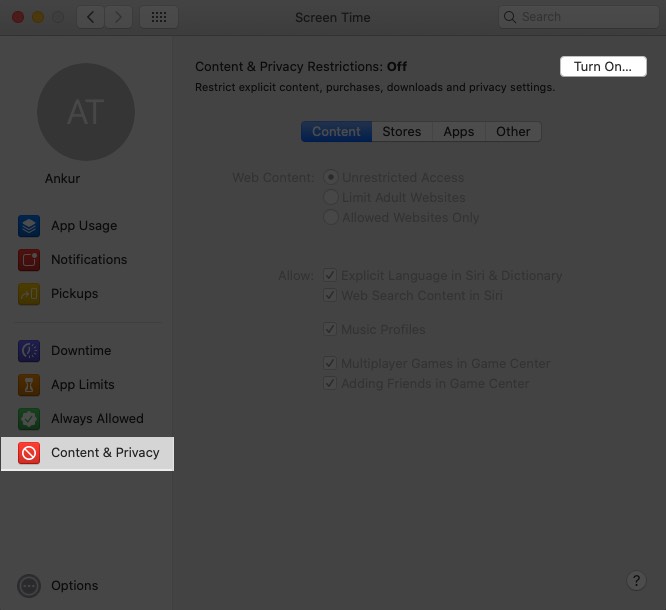
Task: Click the Search field
Action: (x=579, y=17)
